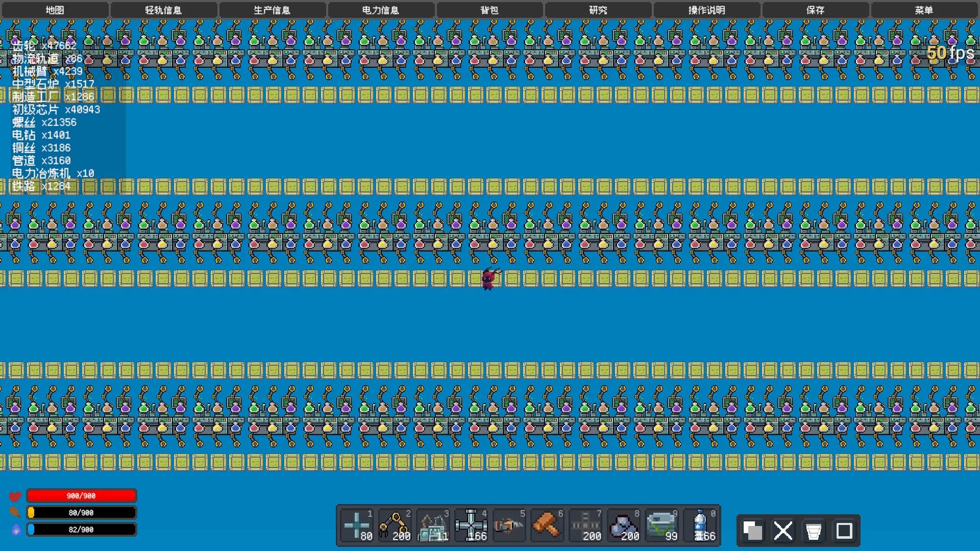Click the 螺丝 x21356 inventory entry

(44, 122)
